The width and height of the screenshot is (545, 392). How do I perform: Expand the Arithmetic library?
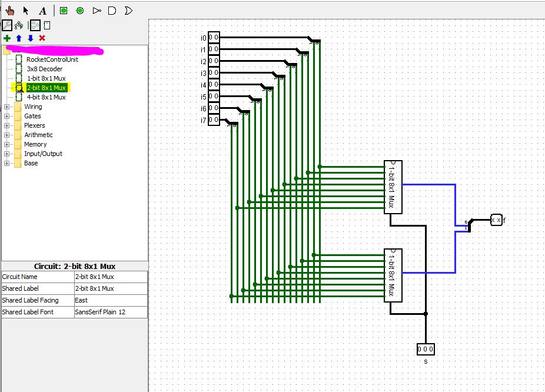[6, 135]
